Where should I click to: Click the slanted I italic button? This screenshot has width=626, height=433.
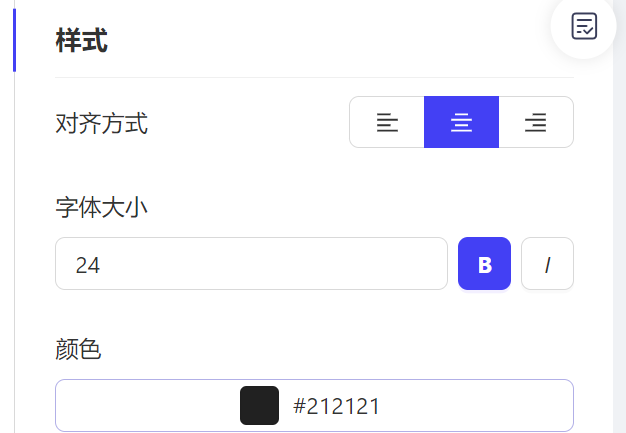click(547, 264)
